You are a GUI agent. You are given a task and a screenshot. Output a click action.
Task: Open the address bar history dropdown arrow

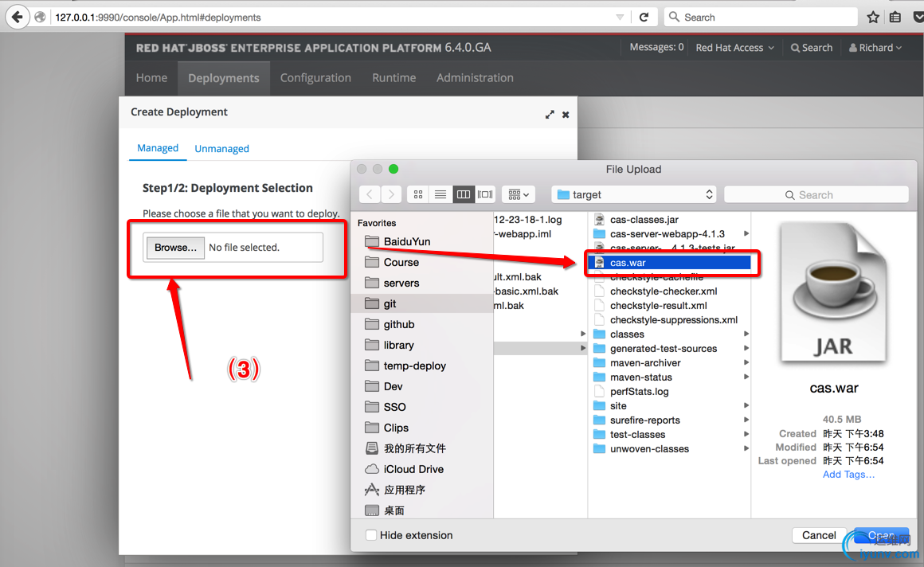(620, 17)
